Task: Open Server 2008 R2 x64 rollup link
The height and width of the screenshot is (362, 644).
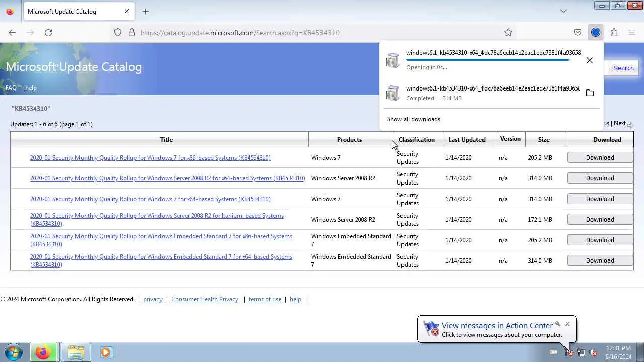Action: 168,178
